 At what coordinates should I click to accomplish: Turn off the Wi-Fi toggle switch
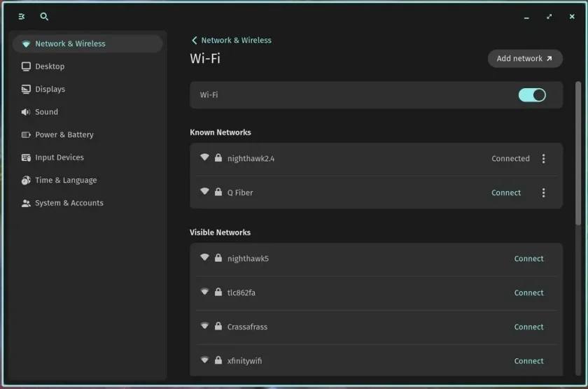point(532,95)
